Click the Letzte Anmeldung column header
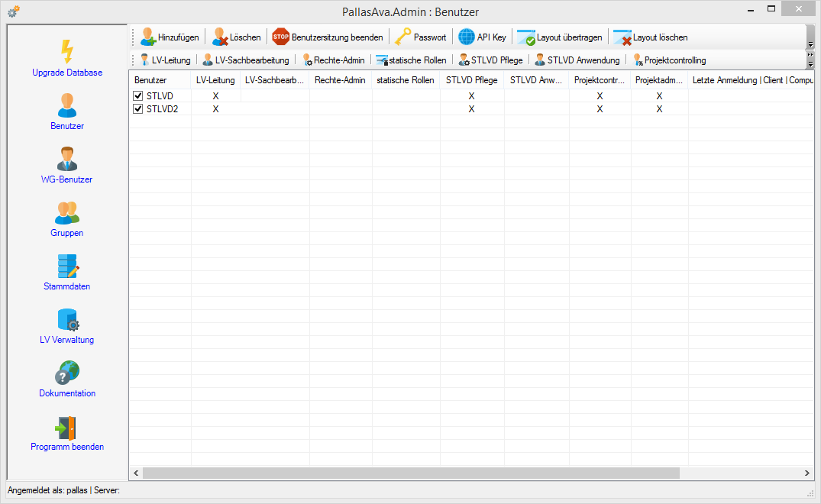Screen dimensions: 821x504 (x=752, y=80)
